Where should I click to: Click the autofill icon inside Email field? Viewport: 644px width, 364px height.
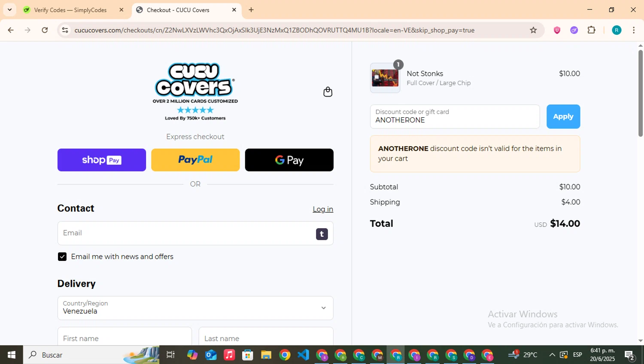322,234
